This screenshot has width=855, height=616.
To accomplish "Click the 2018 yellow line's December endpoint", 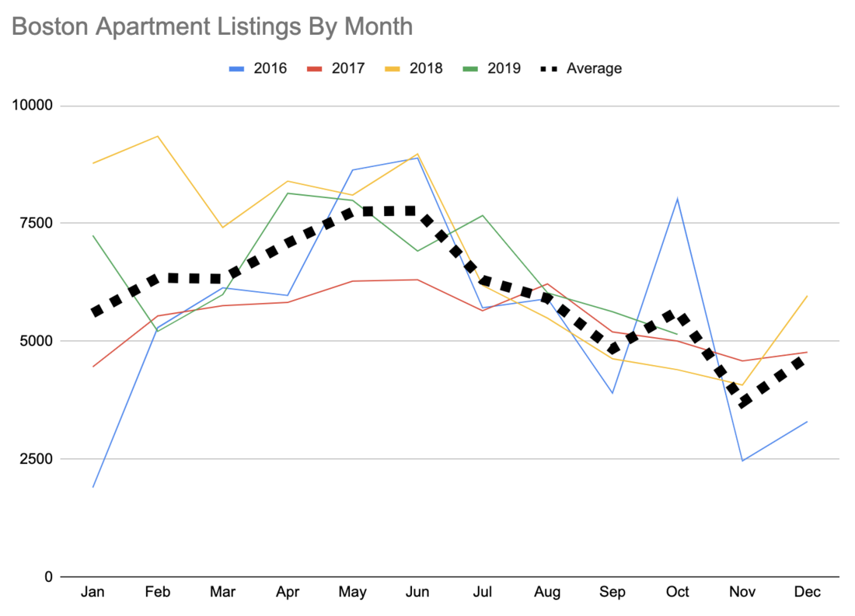I will click(x=808, y=296).
